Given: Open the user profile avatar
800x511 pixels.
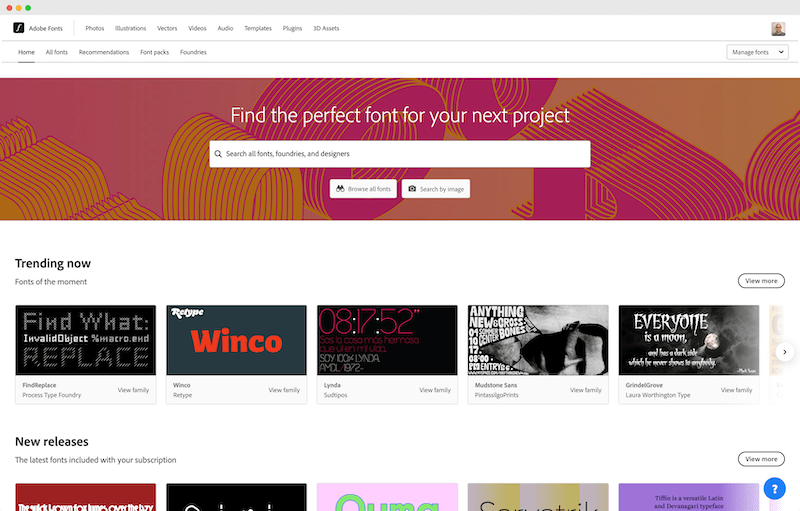Looking at the screenshot, I should point(778,28).
